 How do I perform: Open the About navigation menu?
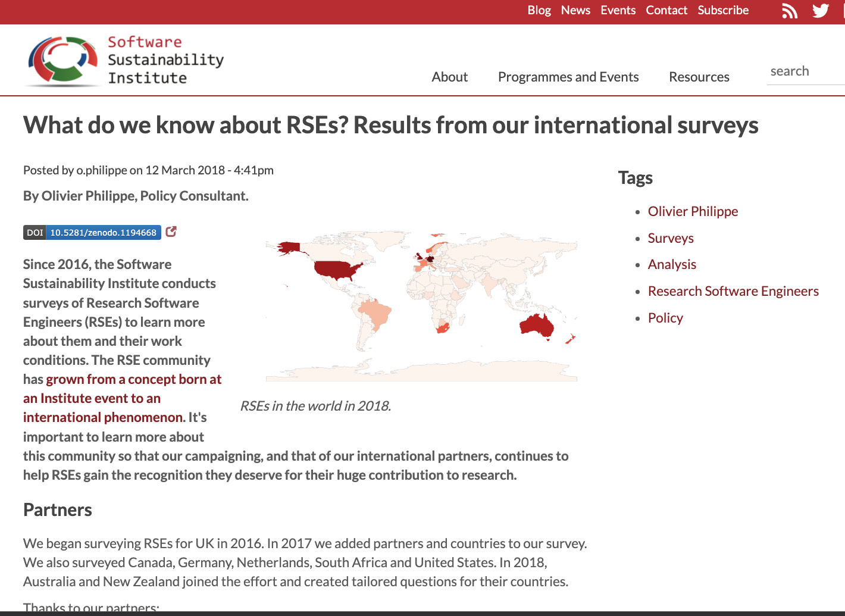coord(450,77)
